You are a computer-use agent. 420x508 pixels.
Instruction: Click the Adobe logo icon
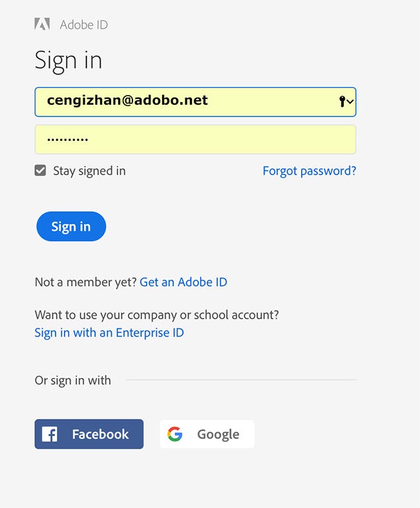click(x=42, y=25)
